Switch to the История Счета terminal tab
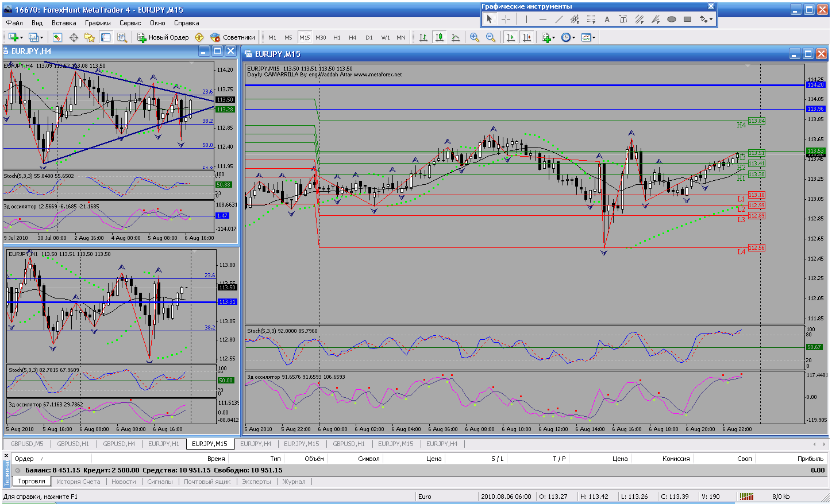The width and height of the screenshot is (832, 504). tap(78, 482)
